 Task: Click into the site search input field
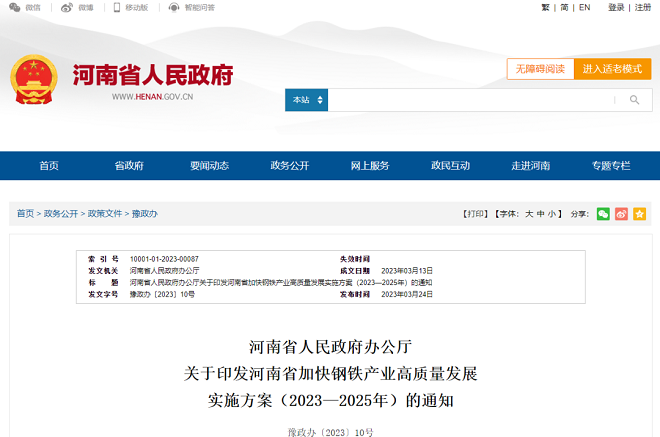[x=470, y=100]
